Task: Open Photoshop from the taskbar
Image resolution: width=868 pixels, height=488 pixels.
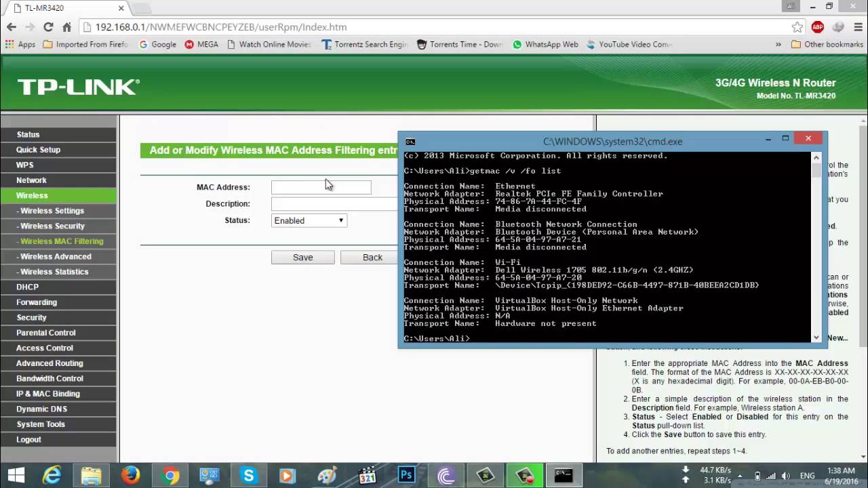Action: pyautogui.click(x=406, y=476)
